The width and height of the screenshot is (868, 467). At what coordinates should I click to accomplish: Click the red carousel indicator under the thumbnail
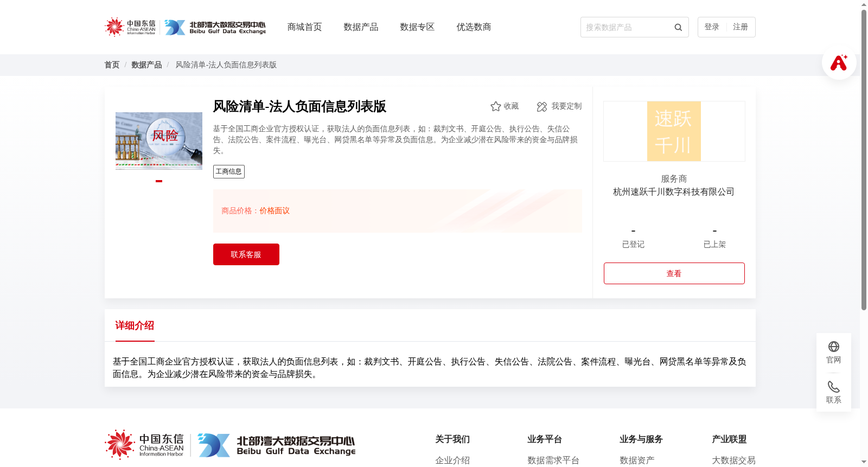159,181
